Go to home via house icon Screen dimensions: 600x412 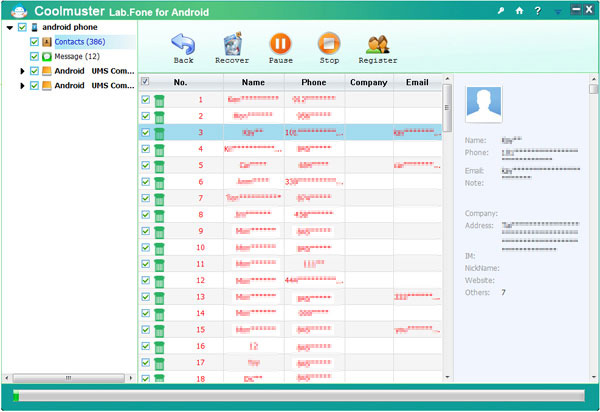pyautogui.click(x=518, y=10)
